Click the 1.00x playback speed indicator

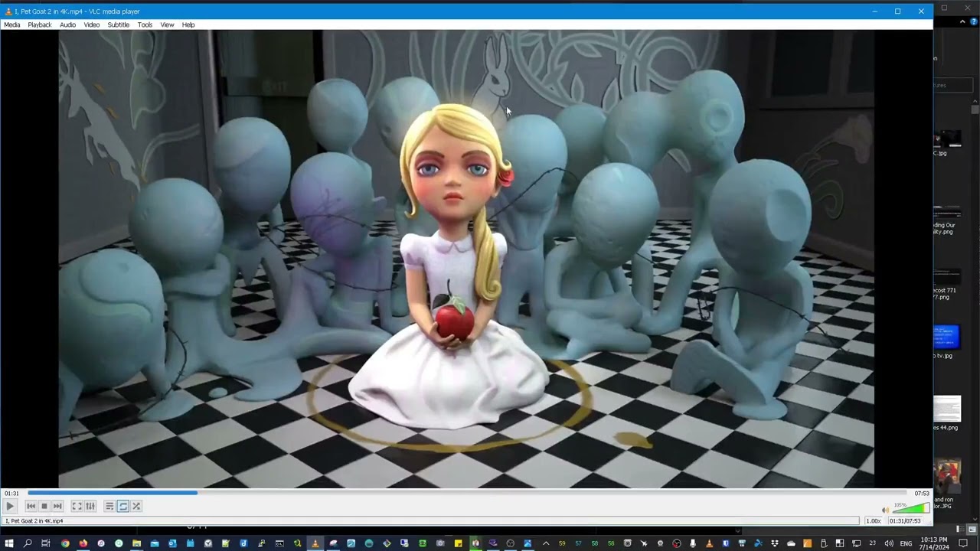(x=873, y=520)
